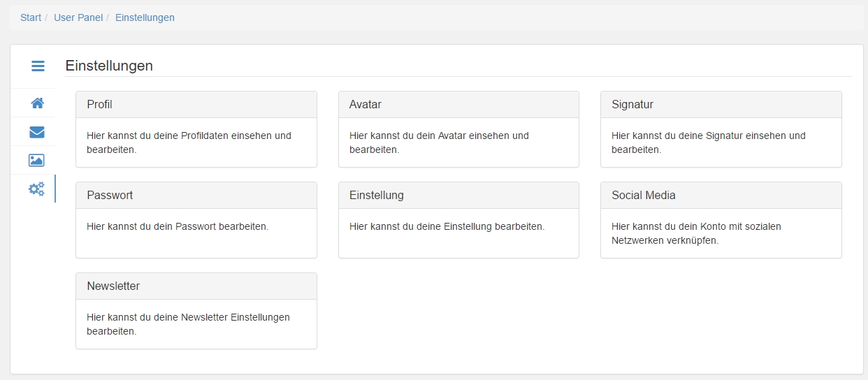Open the Profil settings card
This screenshot has width=868, height=380.
196,129
